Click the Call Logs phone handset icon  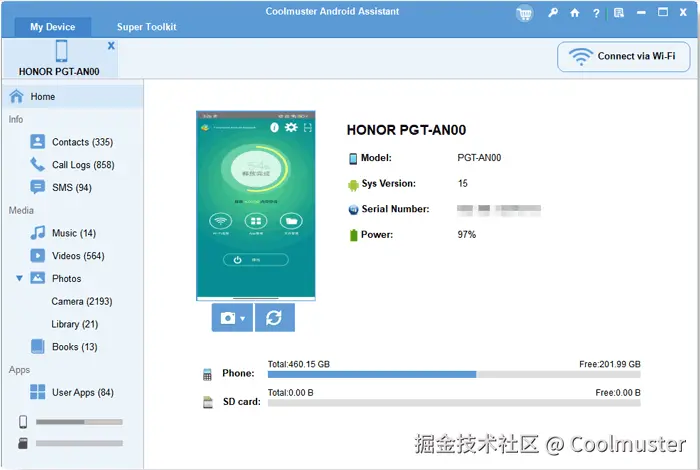tap(38, 164)
